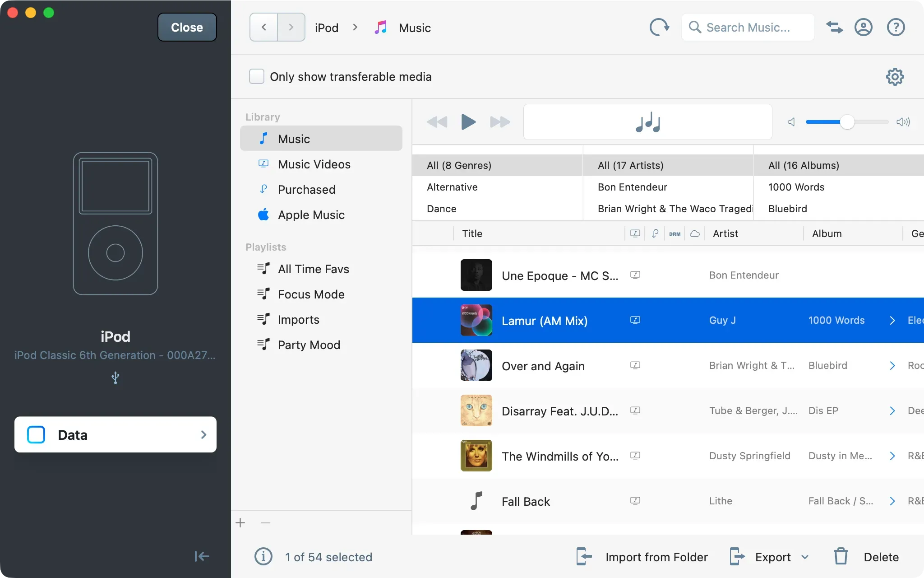The height and width of the screenshot is (578, 924).
Task: Click the Export button
Action: click(760, 557)
